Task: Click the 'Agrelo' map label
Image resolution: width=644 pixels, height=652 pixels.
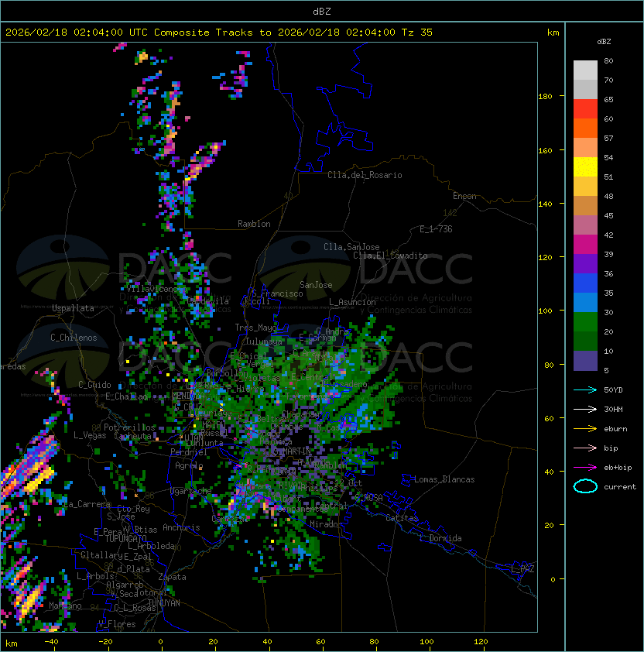Action: [x=189, y=465]
